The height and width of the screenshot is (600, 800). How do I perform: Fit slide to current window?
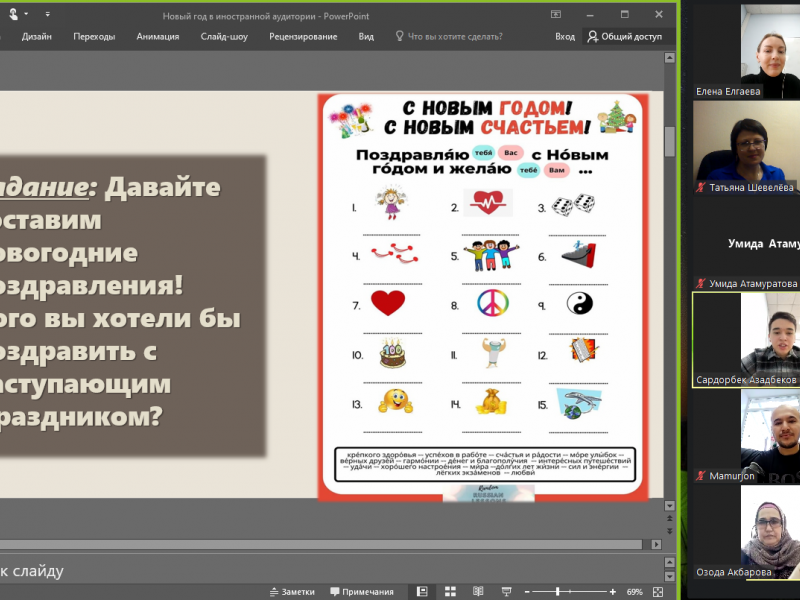coord(655,591)
